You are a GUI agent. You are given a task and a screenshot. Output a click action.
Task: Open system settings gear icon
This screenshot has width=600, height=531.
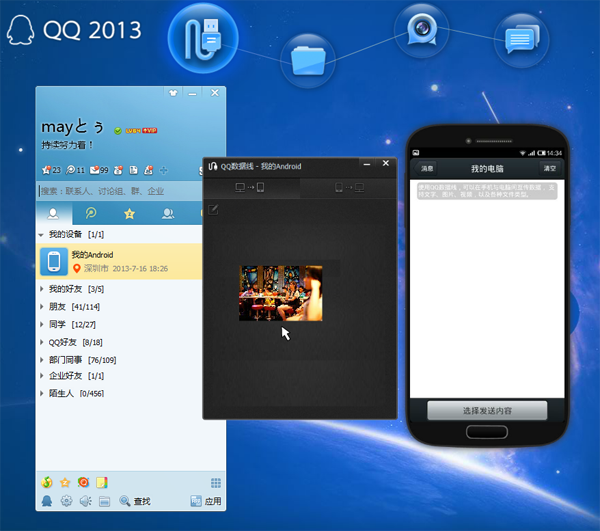[67, 500]
